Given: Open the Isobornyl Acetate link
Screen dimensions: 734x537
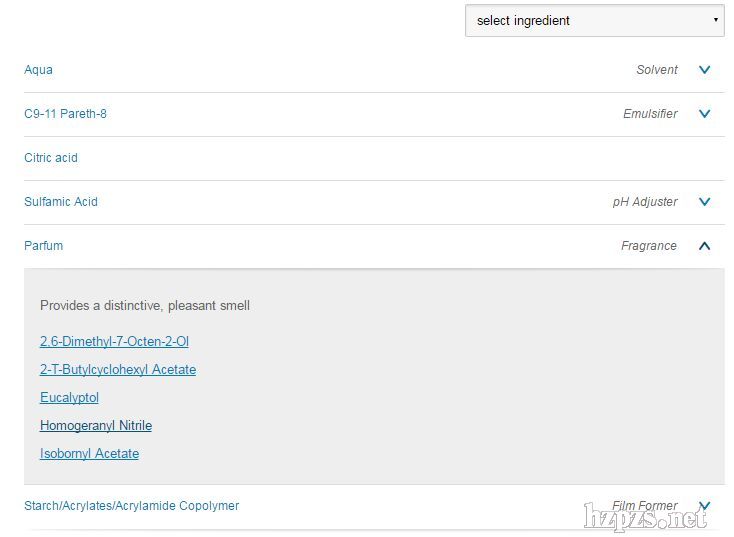Looking at the screenshot, I should [x=89, y=454].
